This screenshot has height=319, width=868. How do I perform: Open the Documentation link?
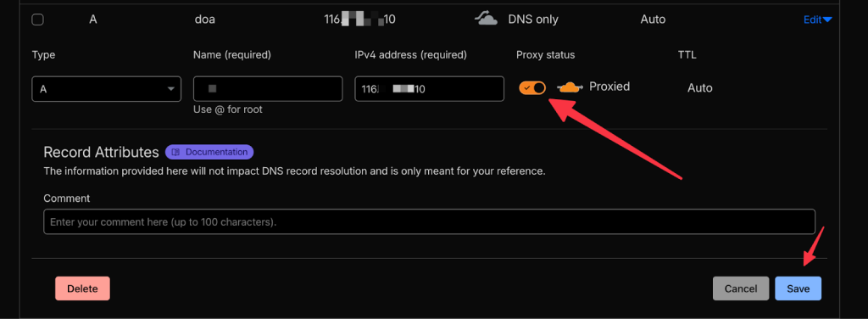pyautogui.click(x=209, y=152)
